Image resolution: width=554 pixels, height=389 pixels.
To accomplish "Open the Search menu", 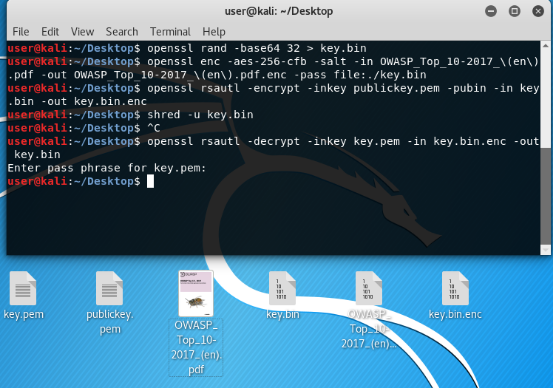I will (x=122, y=32).
